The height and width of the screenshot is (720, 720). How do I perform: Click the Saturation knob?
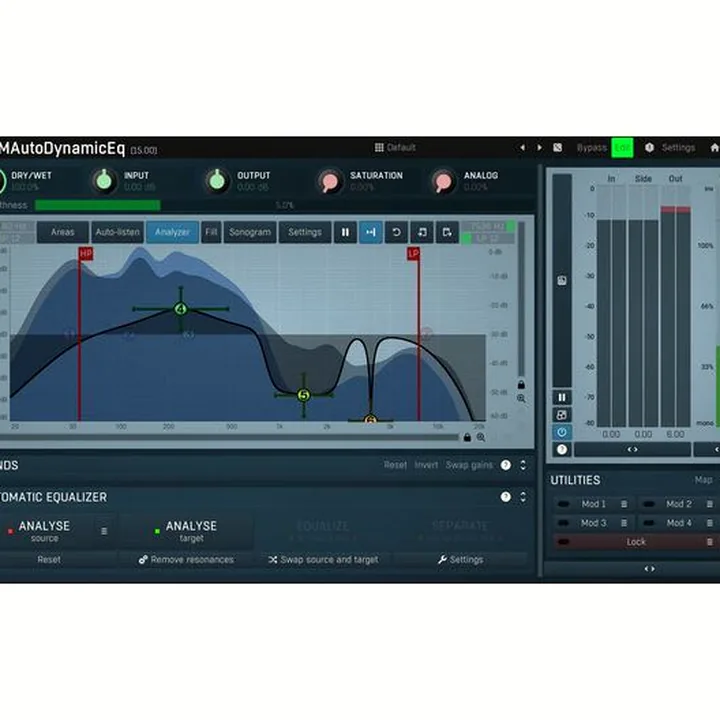point(330,181)
